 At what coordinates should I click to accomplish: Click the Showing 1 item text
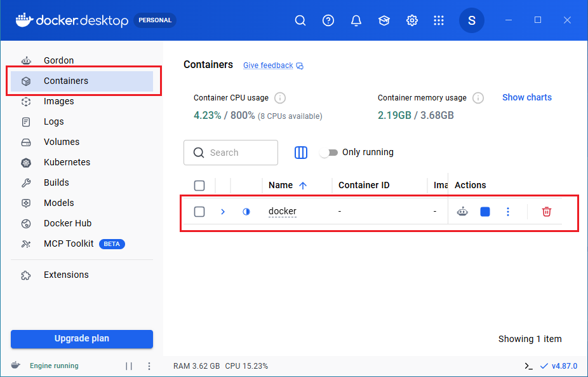530,339
